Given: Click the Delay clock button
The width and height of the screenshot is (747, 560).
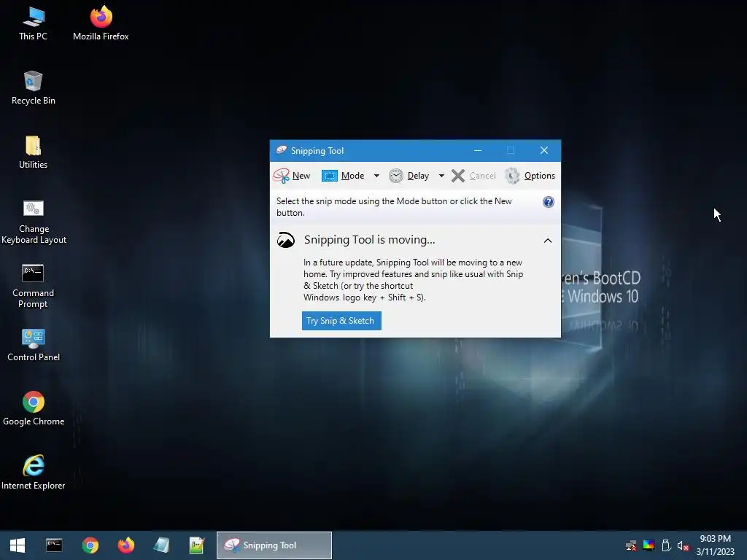Looking at the screenshot, I should pos(409,176).
